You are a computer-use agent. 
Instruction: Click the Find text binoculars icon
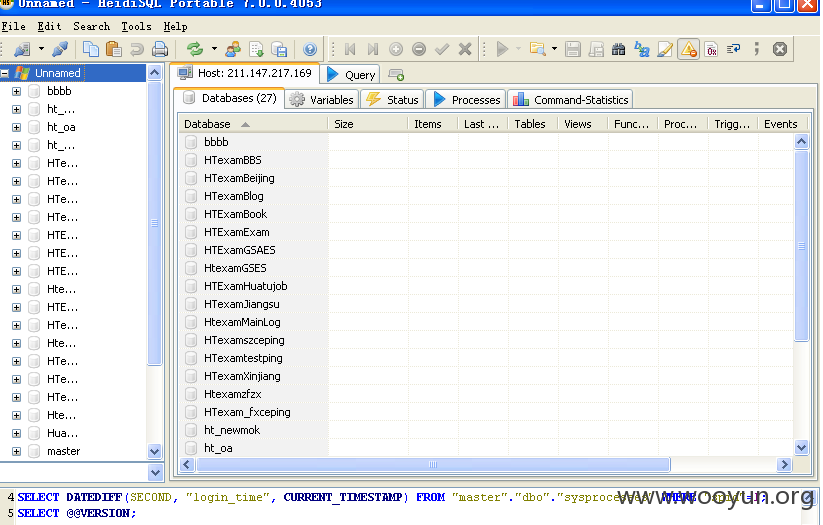(x=619, y=49)
